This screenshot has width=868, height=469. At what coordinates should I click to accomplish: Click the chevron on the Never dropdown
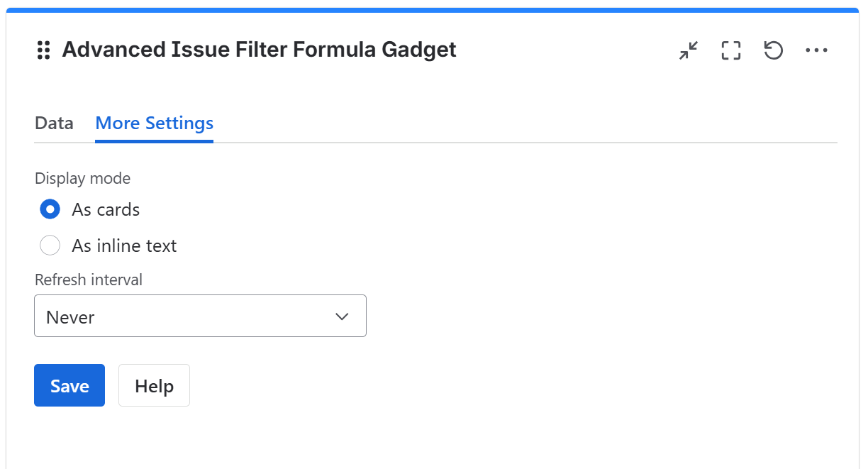pyautogui.click(x=341, y=316)
